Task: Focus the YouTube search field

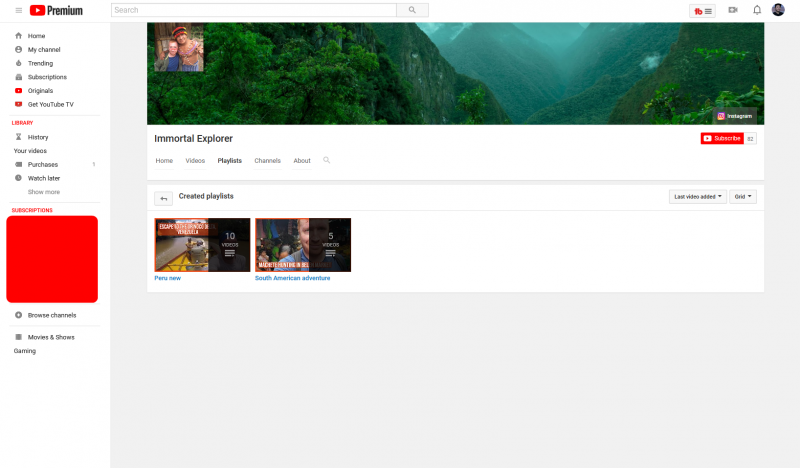Action: pyautogui.click(x=254, y=10)
